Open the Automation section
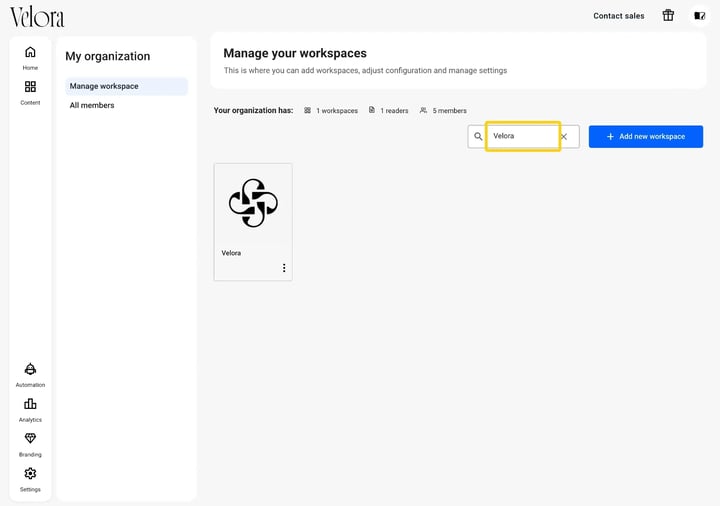 pos(30,375)
